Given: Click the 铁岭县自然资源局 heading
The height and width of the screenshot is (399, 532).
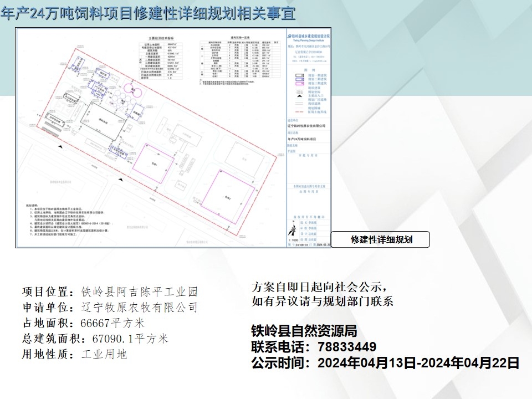Looking at the screenshot, I should coord(304,331).
